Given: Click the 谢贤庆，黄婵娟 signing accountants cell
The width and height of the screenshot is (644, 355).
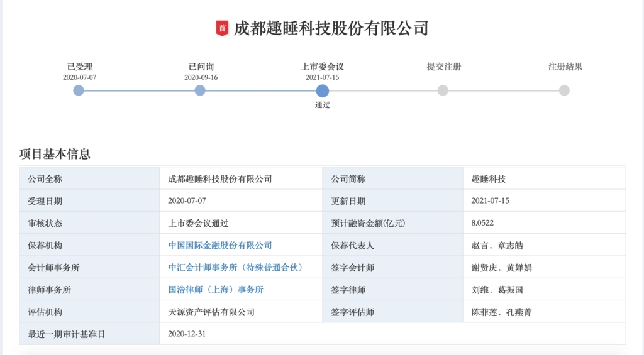Looking at the screenshot, I should pos(501,268).
